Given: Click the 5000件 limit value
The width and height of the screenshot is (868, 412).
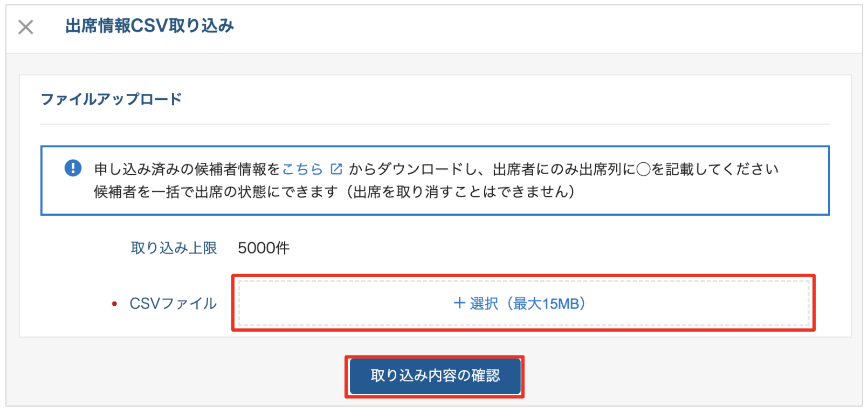Looking at the screenshot, I should 264,248.
